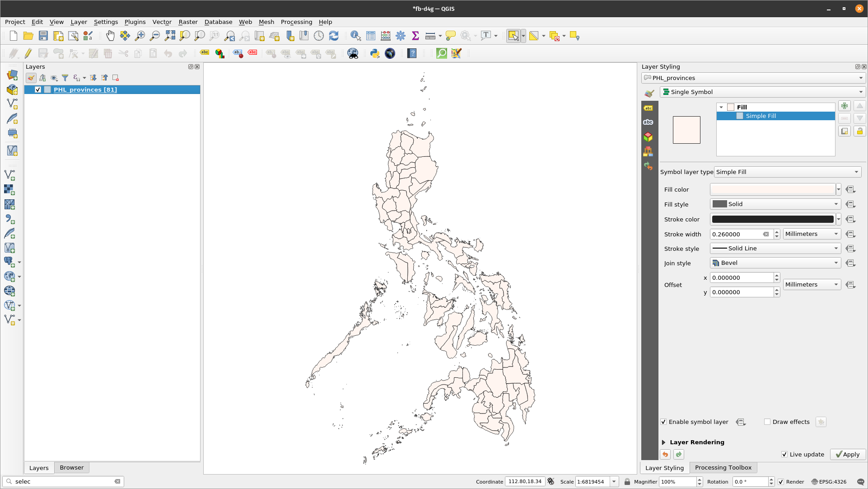Click the Refresh map icon
Viewport: 868px width, 489px height.
333,36
